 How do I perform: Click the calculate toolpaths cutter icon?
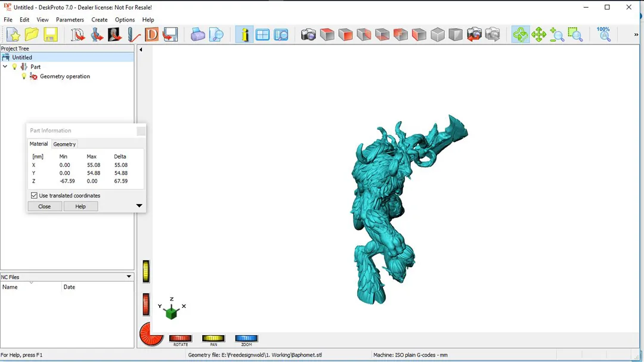click(x=134, y=35)
